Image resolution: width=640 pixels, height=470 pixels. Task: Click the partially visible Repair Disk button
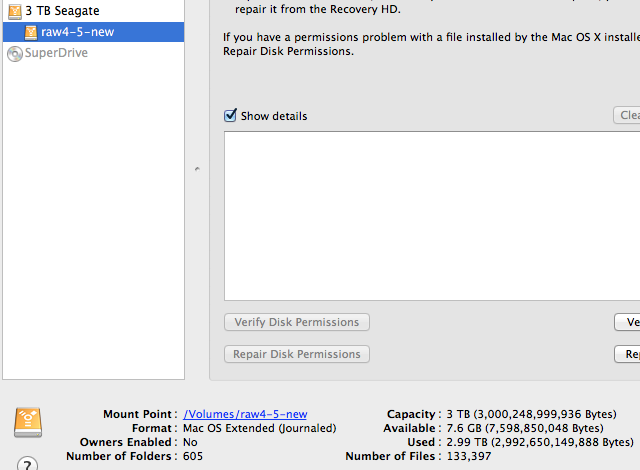[x=627, y=354]
